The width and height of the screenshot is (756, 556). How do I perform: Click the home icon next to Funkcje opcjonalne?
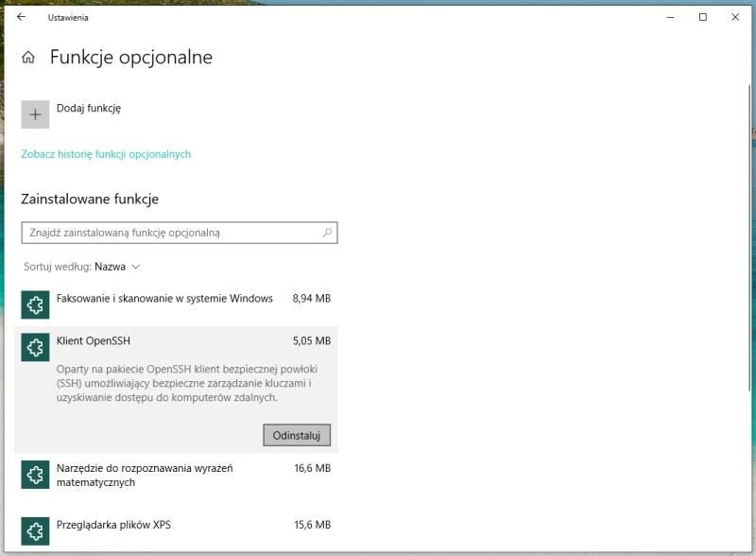tap(28, 57)
